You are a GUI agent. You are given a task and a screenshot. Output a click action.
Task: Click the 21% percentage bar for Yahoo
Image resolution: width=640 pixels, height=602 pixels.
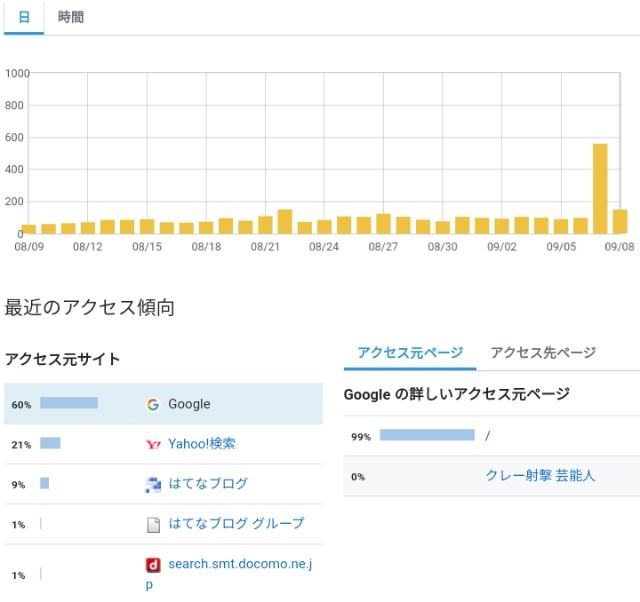[x=50, y=443]
